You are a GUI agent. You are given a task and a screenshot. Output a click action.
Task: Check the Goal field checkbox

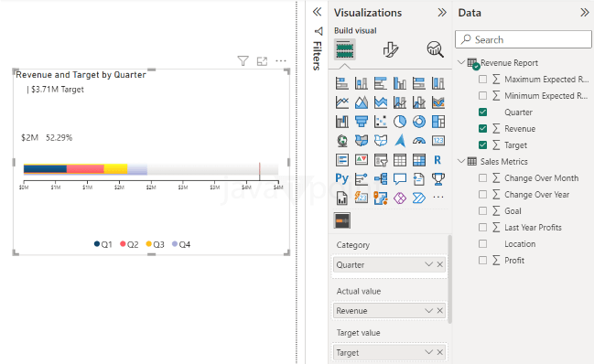[x=482, y=210]
